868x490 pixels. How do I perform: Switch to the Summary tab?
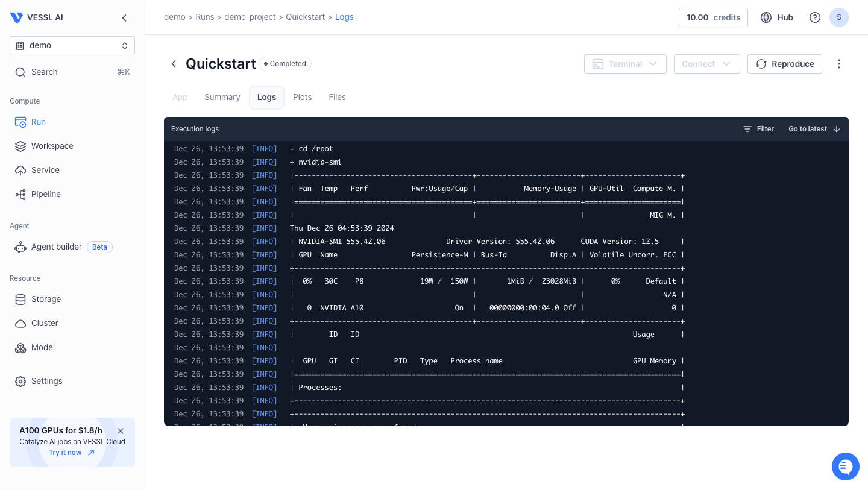pyautogui.click(x=222, y=97)
